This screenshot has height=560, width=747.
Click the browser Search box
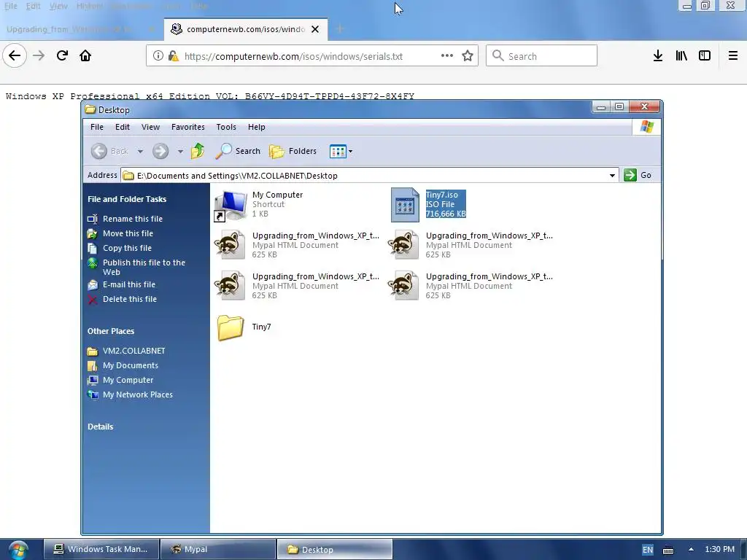coord(541,55)
